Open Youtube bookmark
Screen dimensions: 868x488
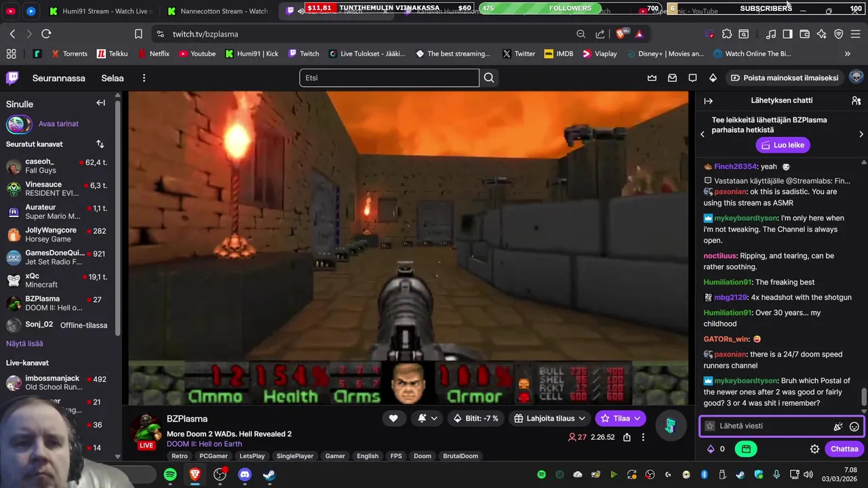tap(197, 54)
